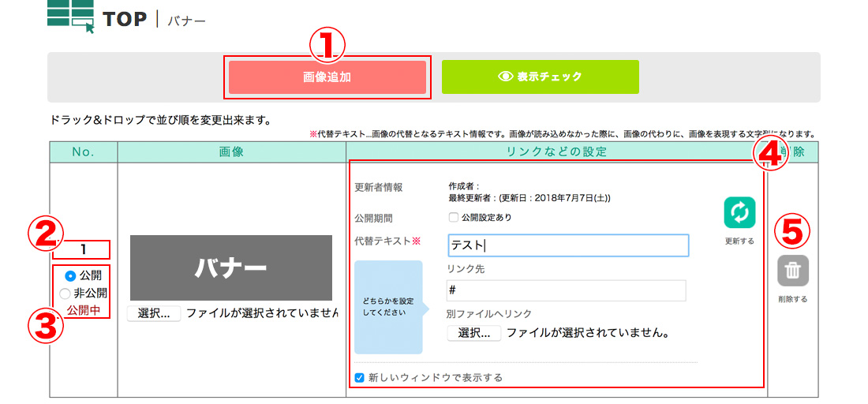This screenshot has width=868, height=404.
Task: Click the gray バナー image thumbnail
Action: coord(231,267)
